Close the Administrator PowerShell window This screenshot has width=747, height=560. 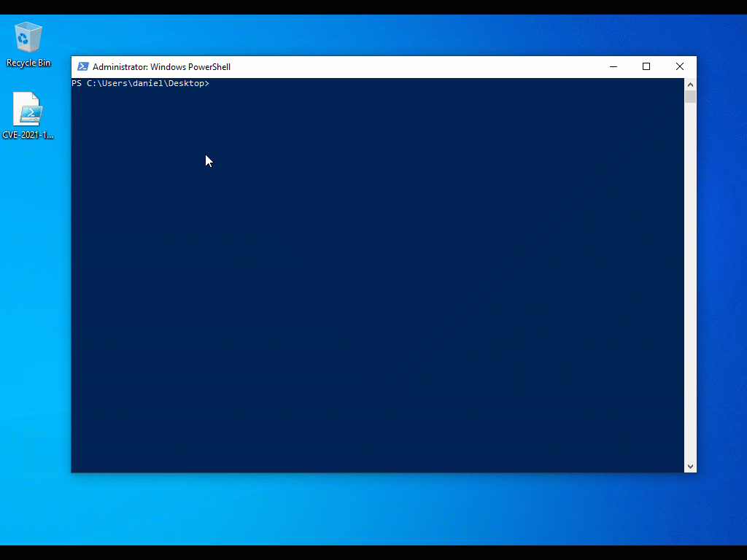[680, 66]
